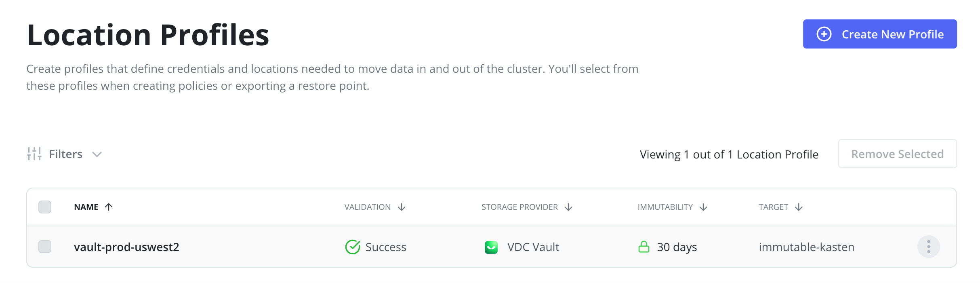The image size is (980, 283).
Task: Click the immutable-kasten target text
Action: pos(806,247)
